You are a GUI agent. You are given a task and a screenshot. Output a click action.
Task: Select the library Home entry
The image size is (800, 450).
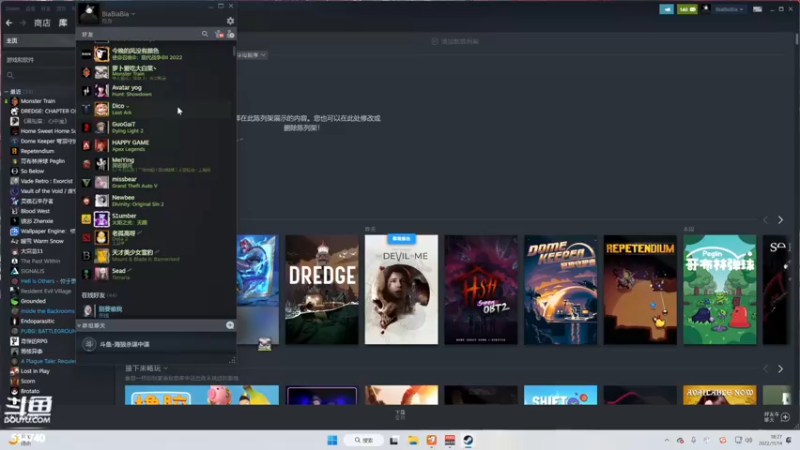click(x=39, y=40)
